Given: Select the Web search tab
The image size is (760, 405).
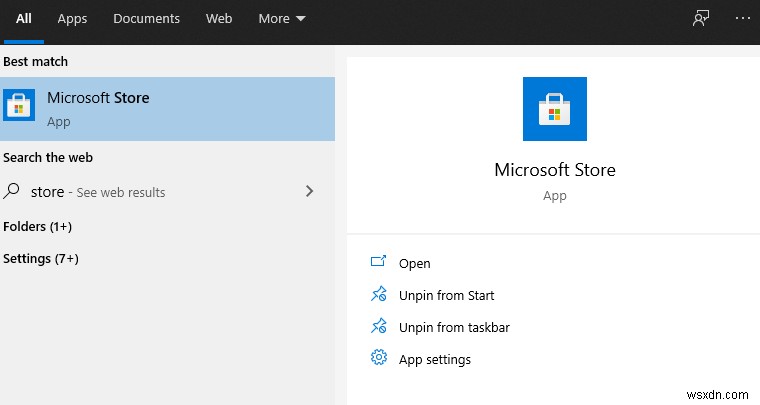Looking at the screenshot, I should click(219, 19).
